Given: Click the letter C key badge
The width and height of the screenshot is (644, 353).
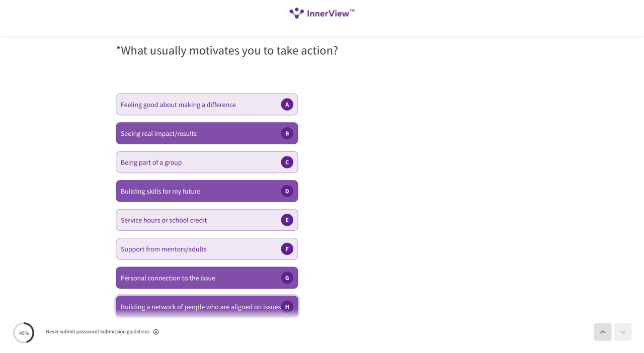Looking at the screenshot, I should point(287,162).
